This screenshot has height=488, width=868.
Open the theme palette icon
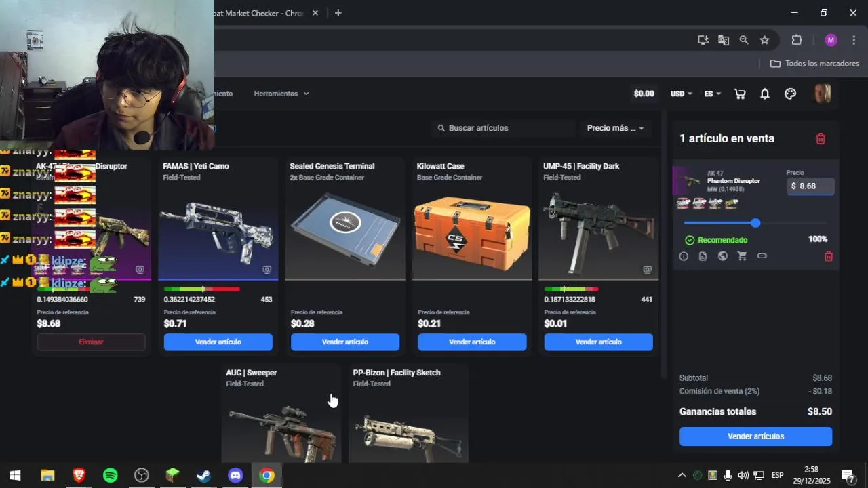click(790, 94)
